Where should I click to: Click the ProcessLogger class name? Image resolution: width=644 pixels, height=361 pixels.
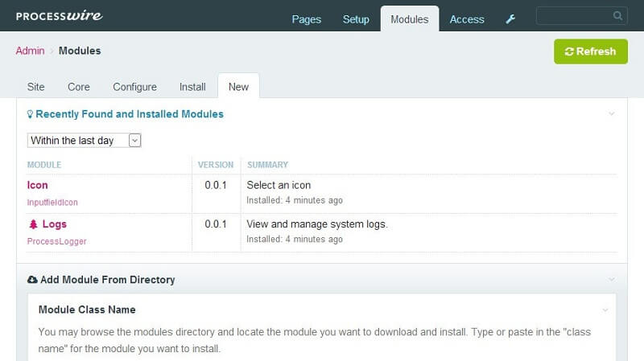(x=56, y=241)
